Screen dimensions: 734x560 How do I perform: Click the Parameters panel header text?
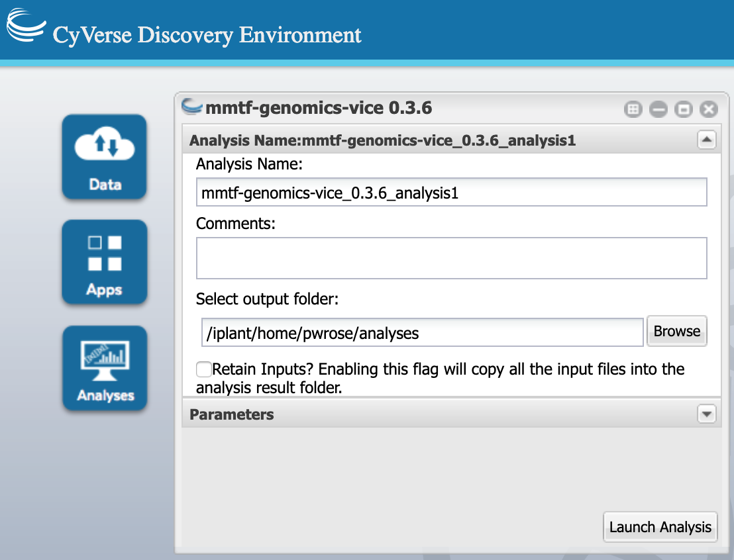232,414
